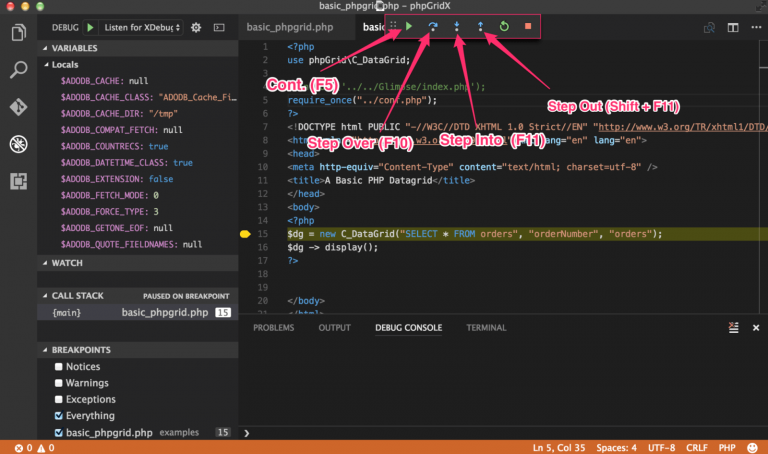This screenshot has width=768, height=454.
Task: Click the green Restart debug icon
Action: (x=504, y=27)
